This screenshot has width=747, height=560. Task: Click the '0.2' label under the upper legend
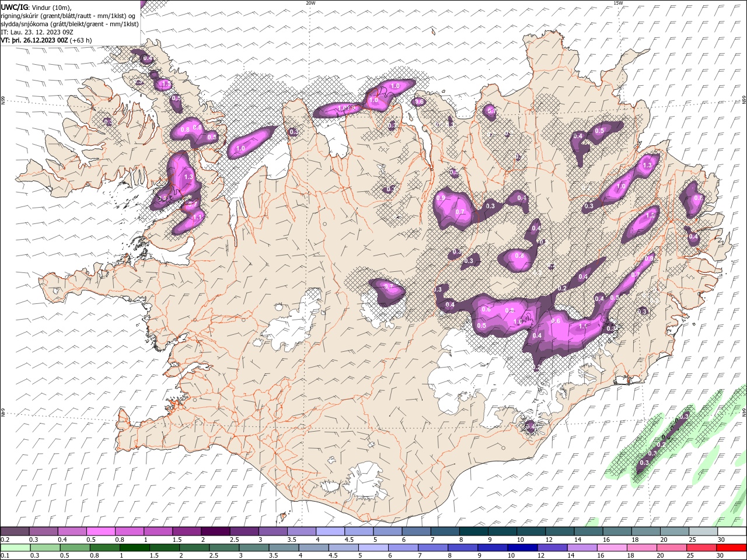[5, 540]
